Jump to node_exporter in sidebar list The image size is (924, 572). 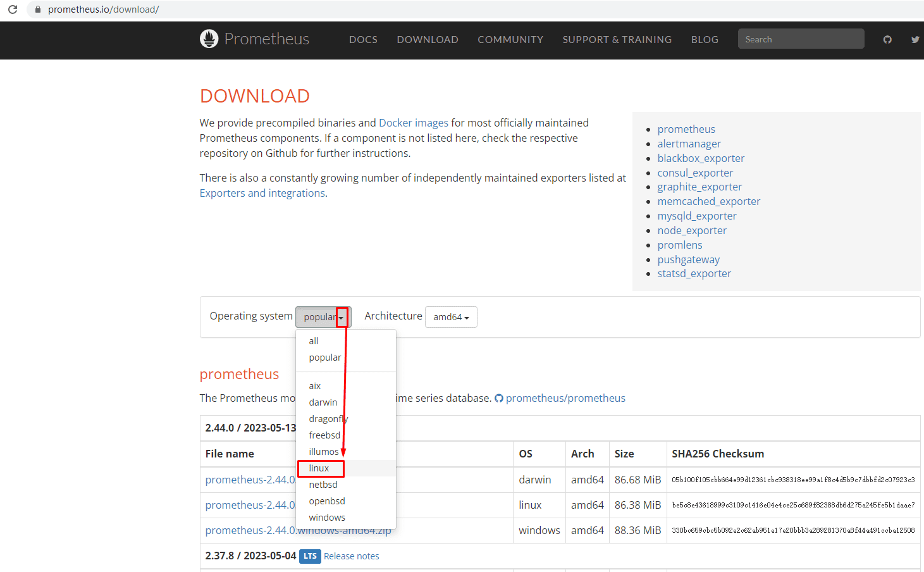point(692,230)
